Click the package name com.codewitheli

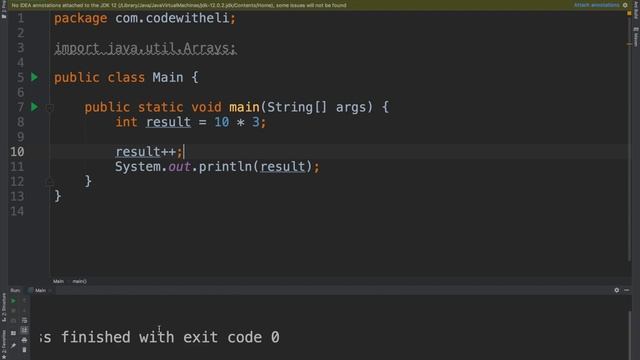[172, 18]
